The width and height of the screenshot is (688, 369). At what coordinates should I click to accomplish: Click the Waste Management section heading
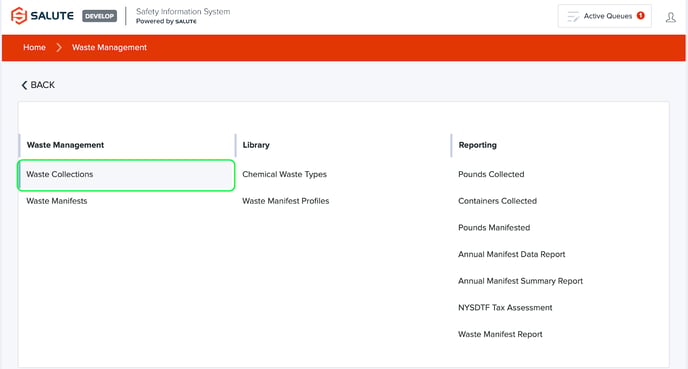(x=65, y=145)
